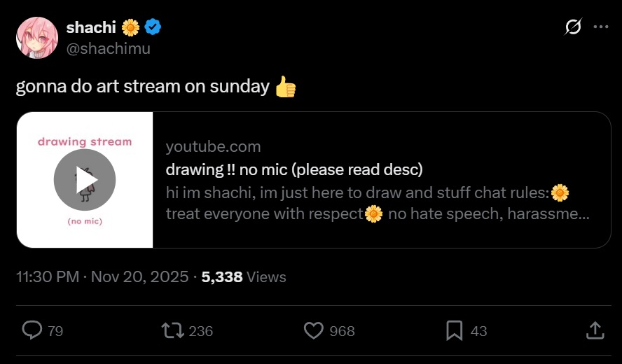Click the 236 reposts count
The width and height of the screenshot is (622, 364).
coord(201,331)
